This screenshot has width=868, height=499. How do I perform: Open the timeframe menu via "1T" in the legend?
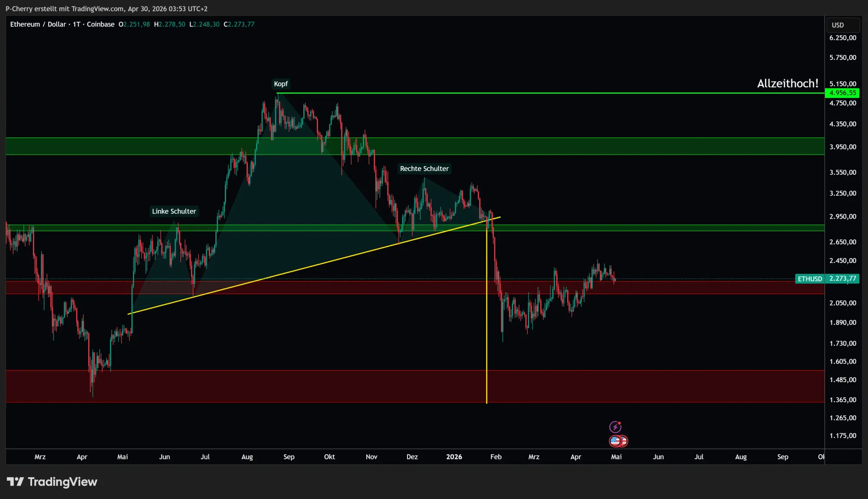coord(77,24)
